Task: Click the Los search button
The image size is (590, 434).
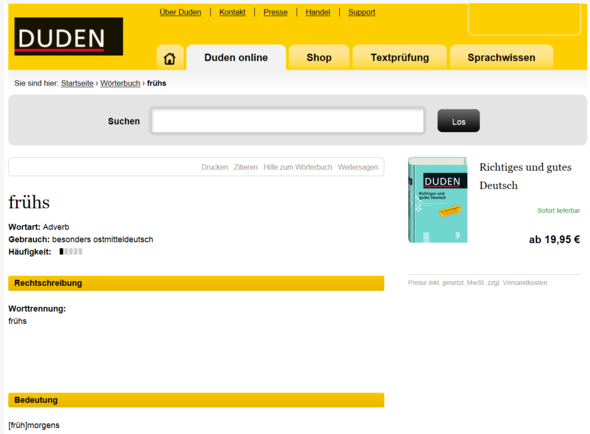Action: pos(458,121)
